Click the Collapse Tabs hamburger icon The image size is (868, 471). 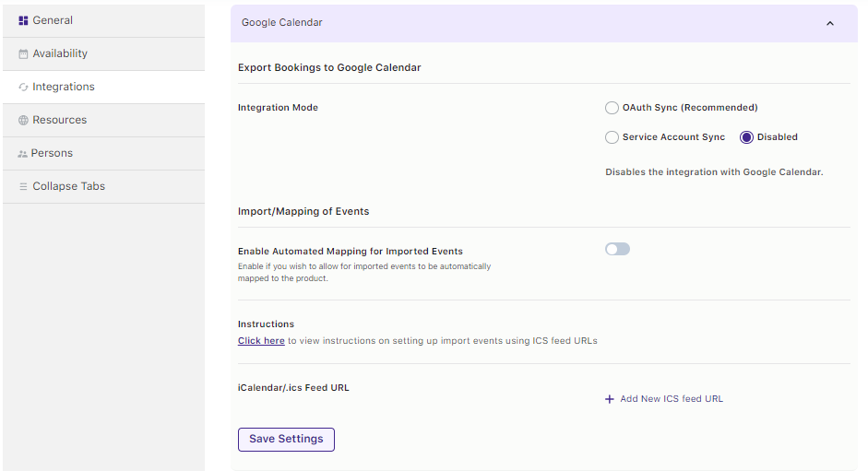23,186
